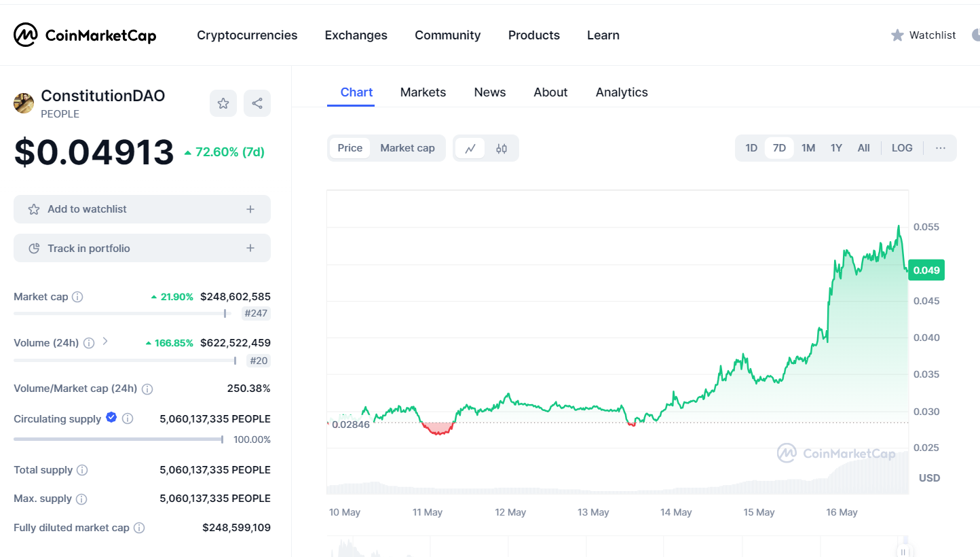This screenshot has width=980, height=557.
Task: Open the Exchanges menu
Action: [x=356, y=35]
